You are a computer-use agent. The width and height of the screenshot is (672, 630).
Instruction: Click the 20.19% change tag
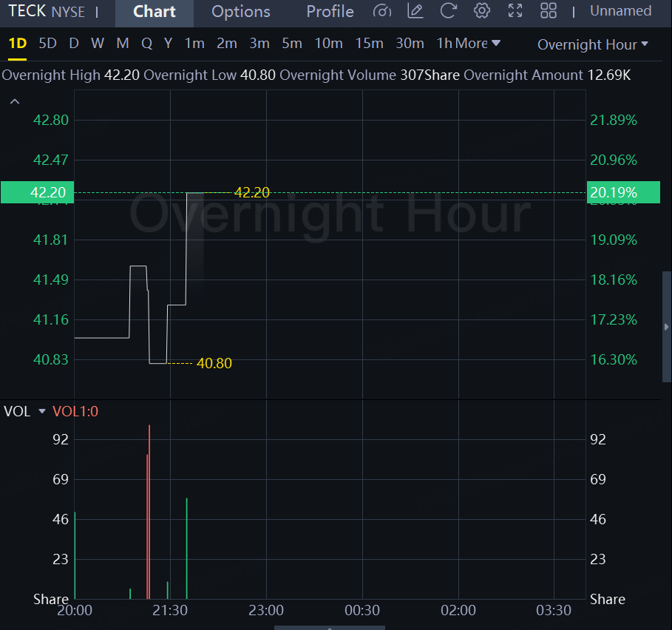[623, 192]
